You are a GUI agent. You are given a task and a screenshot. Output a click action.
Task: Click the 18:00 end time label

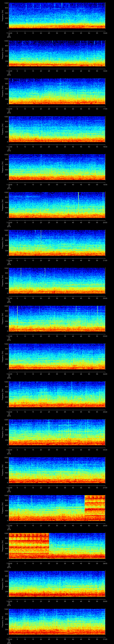click(105, 147)
